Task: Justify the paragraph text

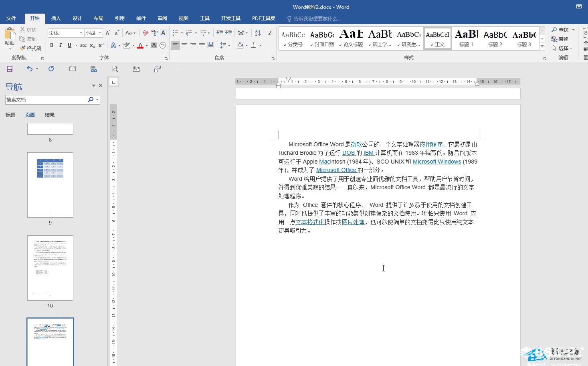Action: tap(202, 45)
